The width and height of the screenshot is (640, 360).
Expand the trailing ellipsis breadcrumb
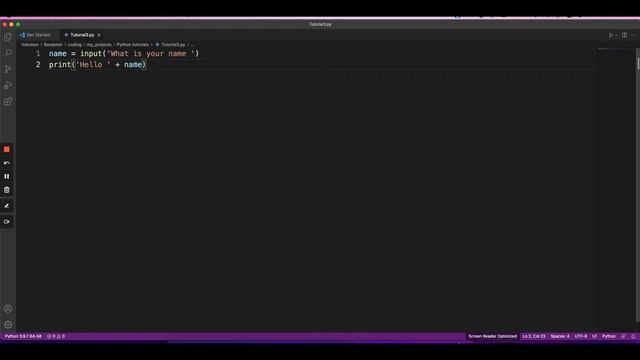(192, 44)
